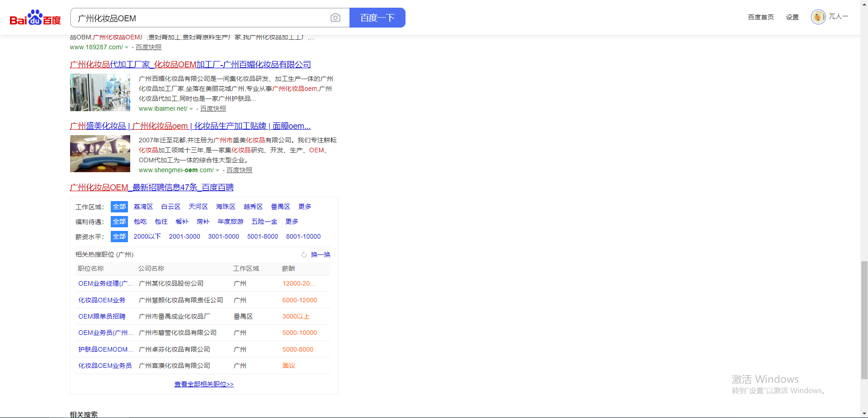Click the user avatar icon
The height and width of the screenshot is (418, 868).
(x=818, y=17)
